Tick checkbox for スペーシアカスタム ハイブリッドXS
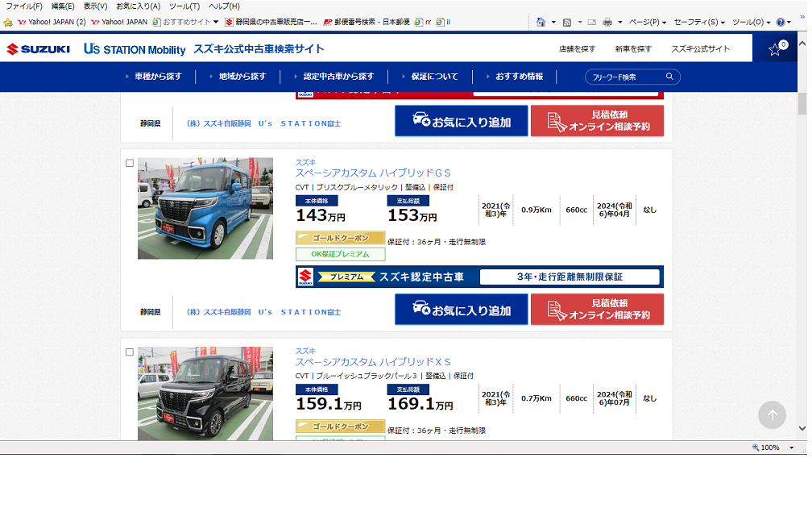This screenshot has height=508, width=812. (x=130, y=352)
